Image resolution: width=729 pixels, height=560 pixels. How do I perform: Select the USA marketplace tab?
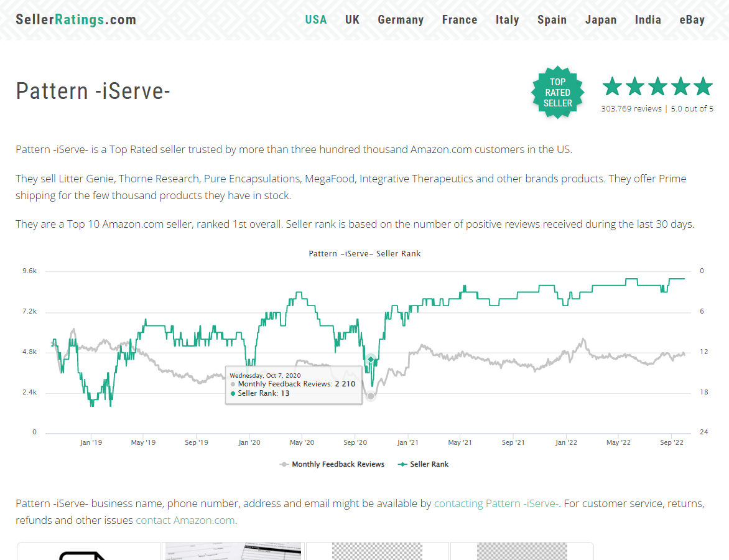pos(316,19)
